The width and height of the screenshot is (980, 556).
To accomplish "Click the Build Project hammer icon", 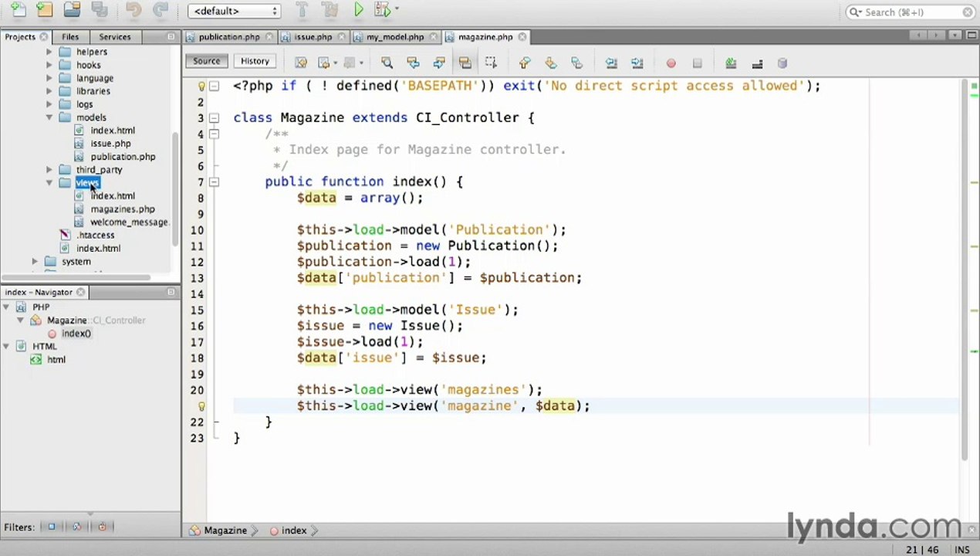I will pos(302,11).
